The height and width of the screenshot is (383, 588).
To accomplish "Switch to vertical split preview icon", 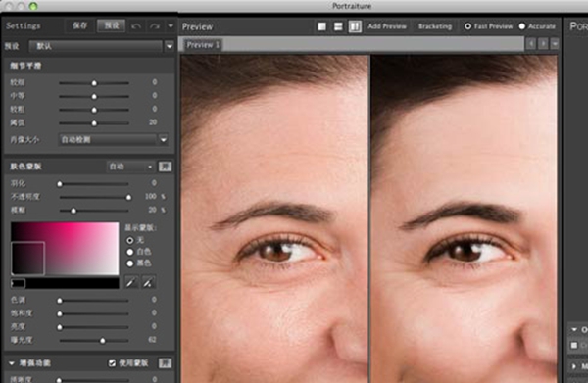I will coord(355,26).
